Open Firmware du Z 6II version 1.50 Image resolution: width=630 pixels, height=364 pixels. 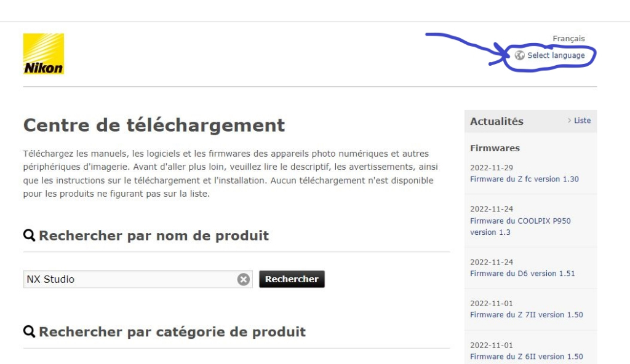(526, 357)
